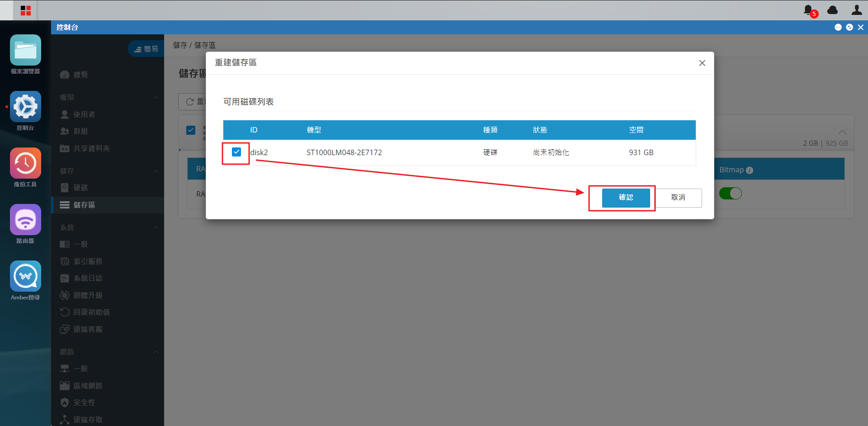Close the 重建儲存區 dialog
The image size is (868, 426).
[702, 63]
